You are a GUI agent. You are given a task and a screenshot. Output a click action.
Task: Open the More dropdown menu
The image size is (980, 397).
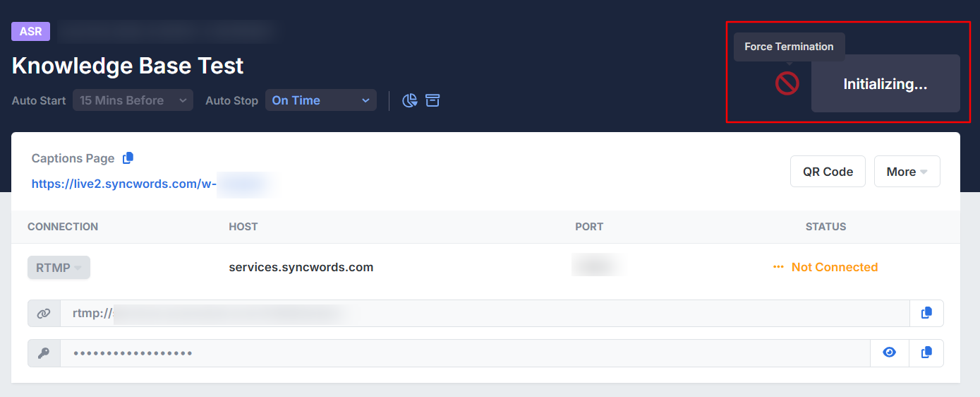point(907,172)
